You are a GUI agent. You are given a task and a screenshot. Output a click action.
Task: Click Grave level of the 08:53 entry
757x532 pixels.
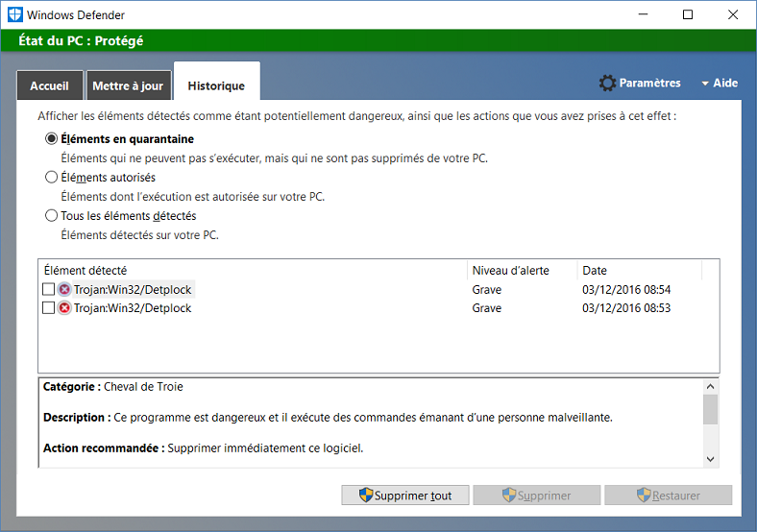point(487,308)
